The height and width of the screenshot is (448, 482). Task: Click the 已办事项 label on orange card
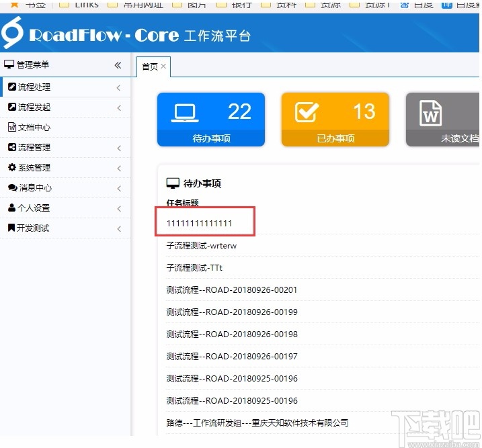(335, 138)
